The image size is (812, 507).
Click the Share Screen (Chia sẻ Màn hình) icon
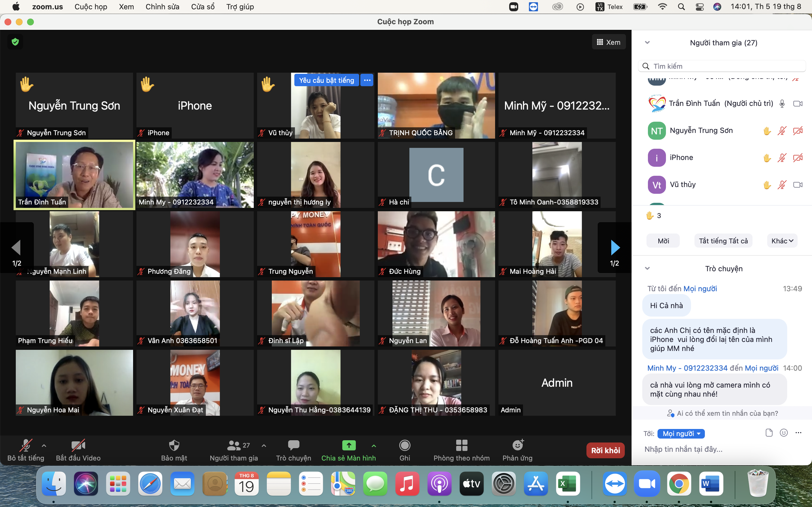pyautogui.click(x=348, y=445)
